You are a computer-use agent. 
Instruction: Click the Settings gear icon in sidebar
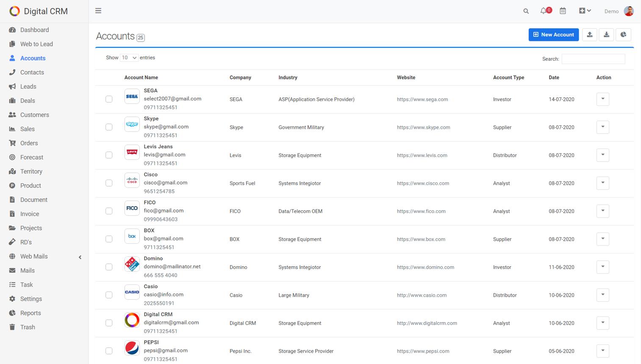click(12, 299)
